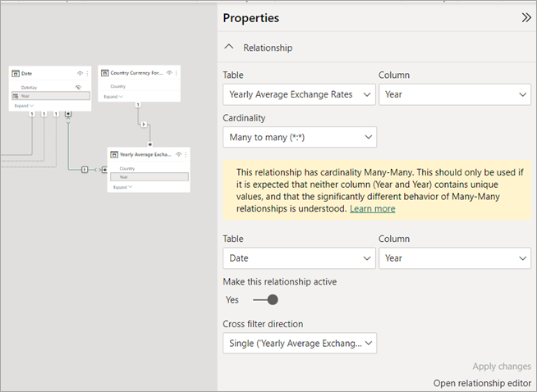This screenshot has height=392, width=537.
Task: Collapse the Relationship section
Action: pos(230,48)
